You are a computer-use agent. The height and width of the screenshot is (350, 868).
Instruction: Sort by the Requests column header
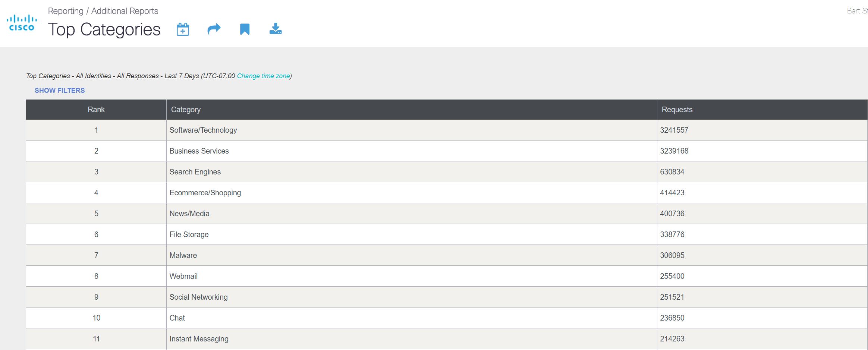click(x=677, y=110)
